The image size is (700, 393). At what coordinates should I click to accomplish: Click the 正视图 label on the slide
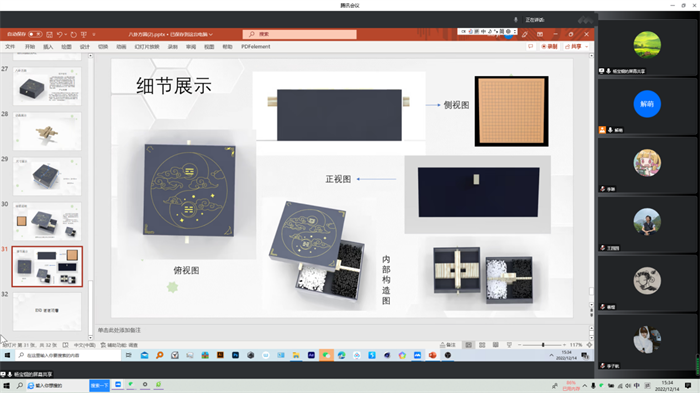point(338,179)
